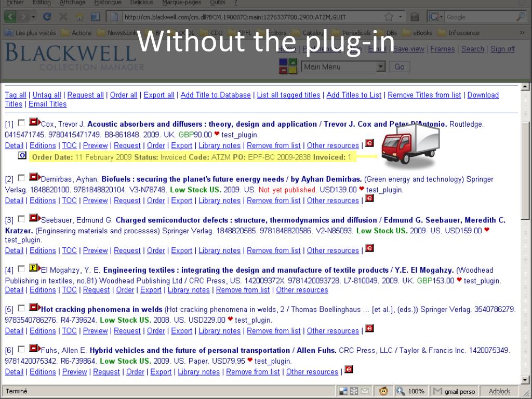Viewport: 532px width, 399px height.
Task: Click the vertical scrollbar thumb
Action: (525, 170)
